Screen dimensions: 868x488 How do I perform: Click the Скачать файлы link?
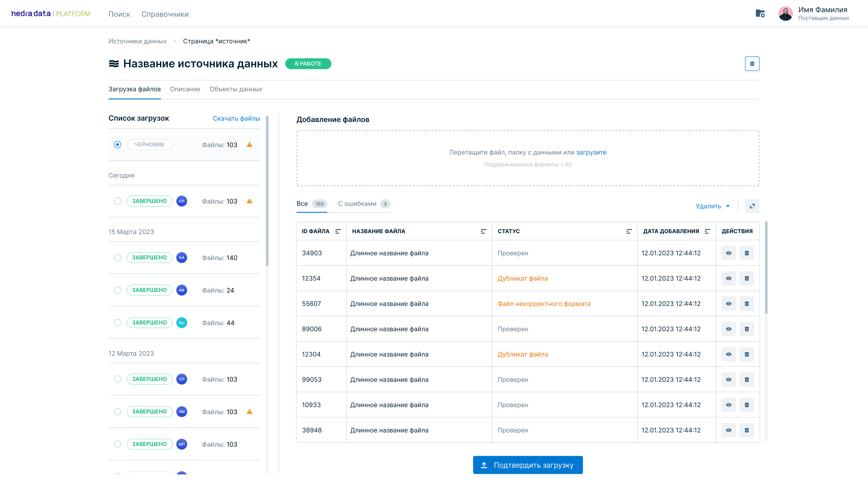pos(236,119)
